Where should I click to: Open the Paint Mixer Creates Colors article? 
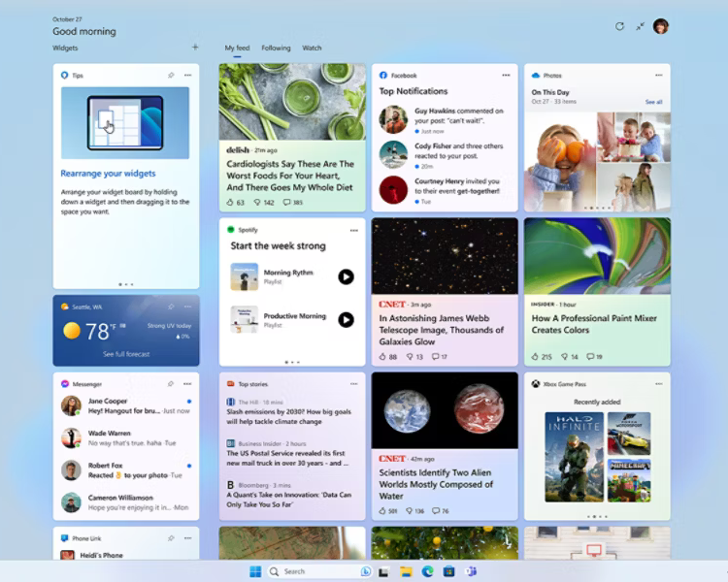(x=594, y=324)
